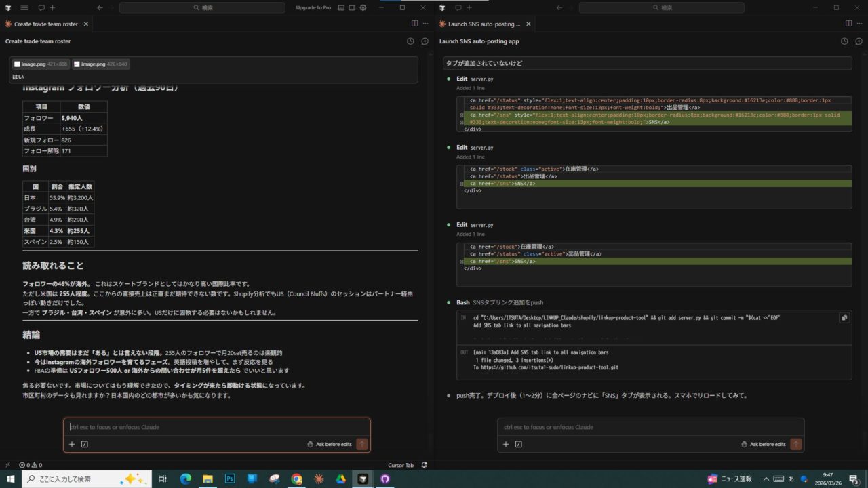The image size is (868, 488).
Task: Split the left editor layout
Action: pos(414,24)
